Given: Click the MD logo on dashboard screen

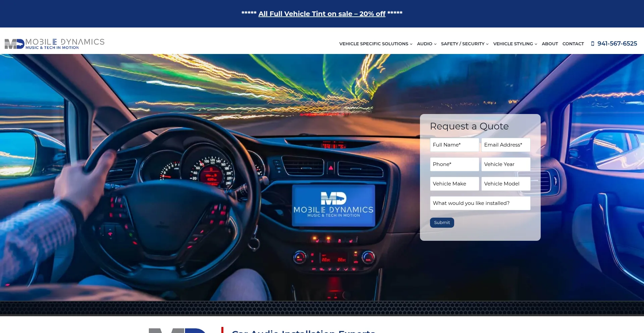Looking at the screenshot, I should point(333,198).
